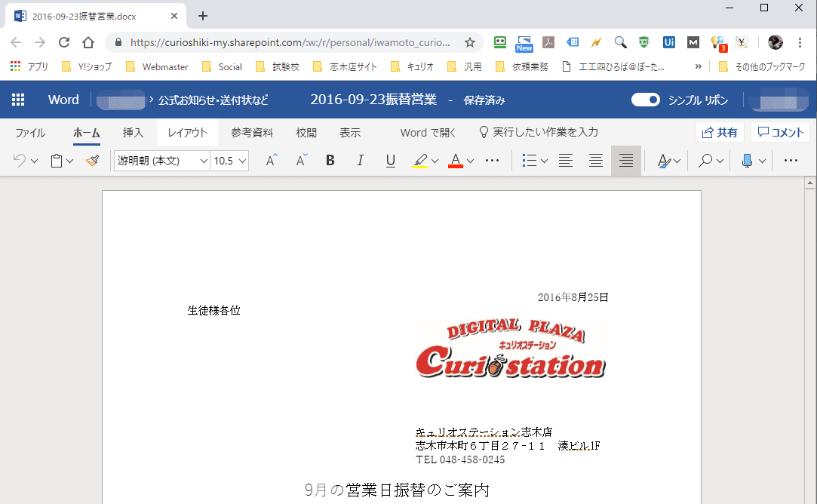Image resolution: width=817 pixels, height=504 pixels.
Task: Expand the Find options arrow
Action: click(720, 161)
